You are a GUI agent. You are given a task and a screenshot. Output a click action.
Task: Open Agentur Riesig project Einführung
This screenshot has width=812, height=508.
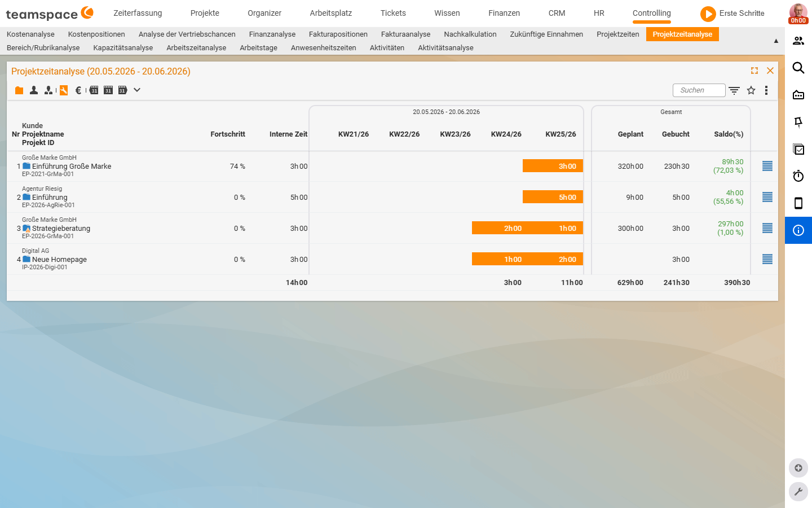coord(50,197)
